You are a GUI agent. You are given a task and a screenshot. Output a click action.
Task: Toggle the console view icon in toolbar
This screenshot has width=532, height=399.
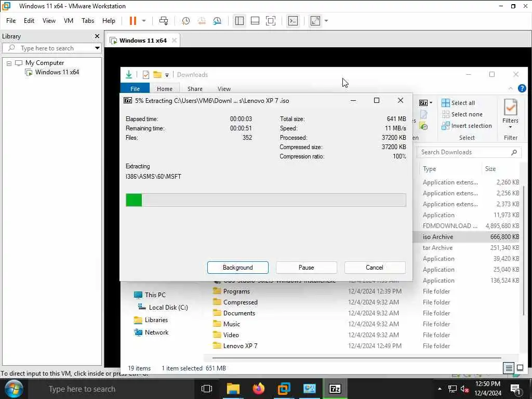(293, 21)
